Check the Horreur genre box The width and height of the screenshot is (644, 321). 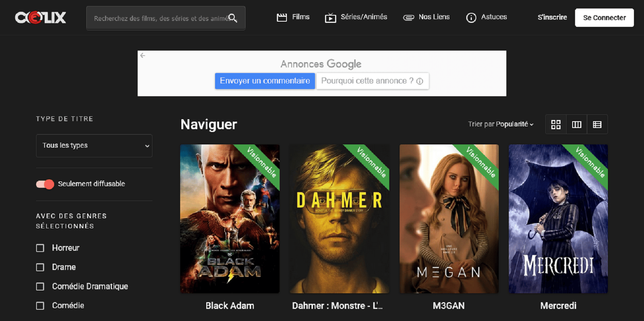40,248
